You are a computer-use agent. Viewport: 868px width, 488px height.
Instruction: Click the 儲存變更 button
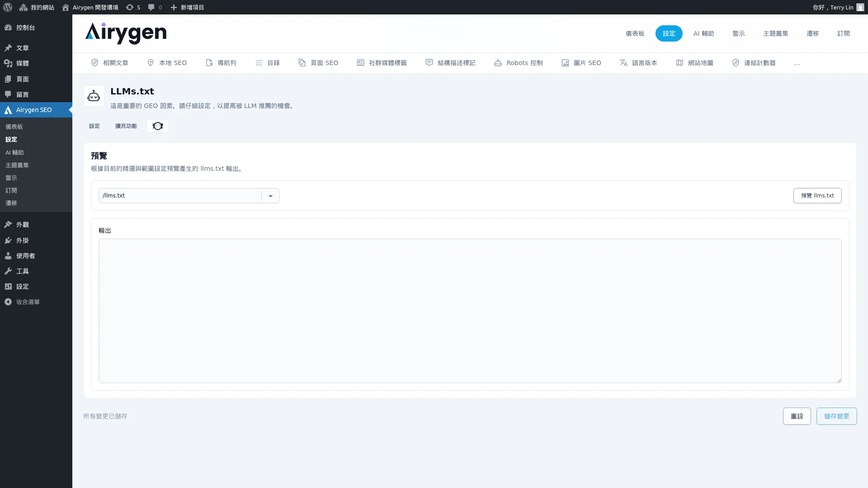click(836, 416)
